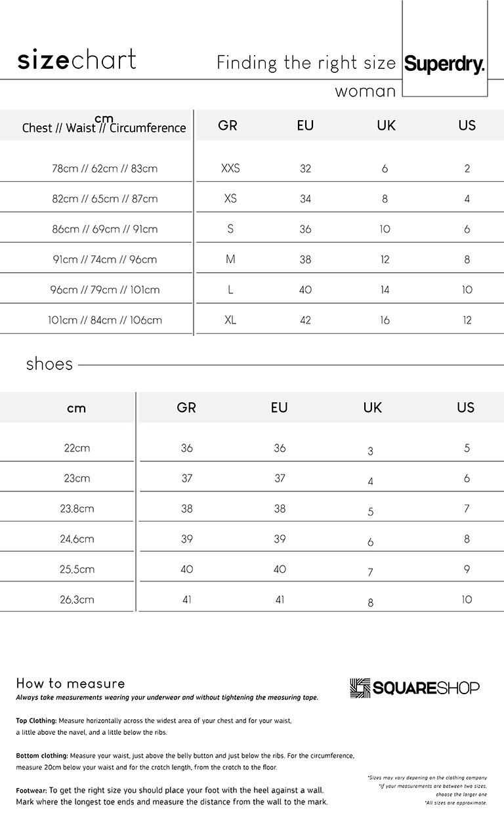The height and width of the screenshot is (832, 504).
Task: Click the SquareShop logo icon
Action: (x=360, y=688)
